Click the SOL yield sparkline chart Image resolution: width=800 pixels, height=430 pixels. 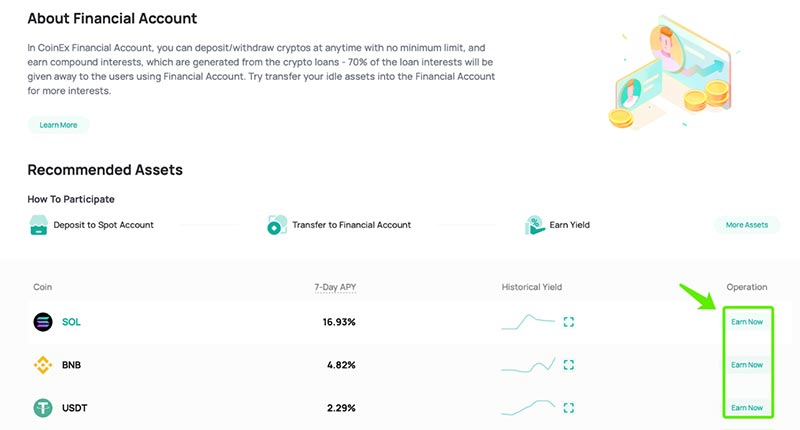click(x=528, y=322)
